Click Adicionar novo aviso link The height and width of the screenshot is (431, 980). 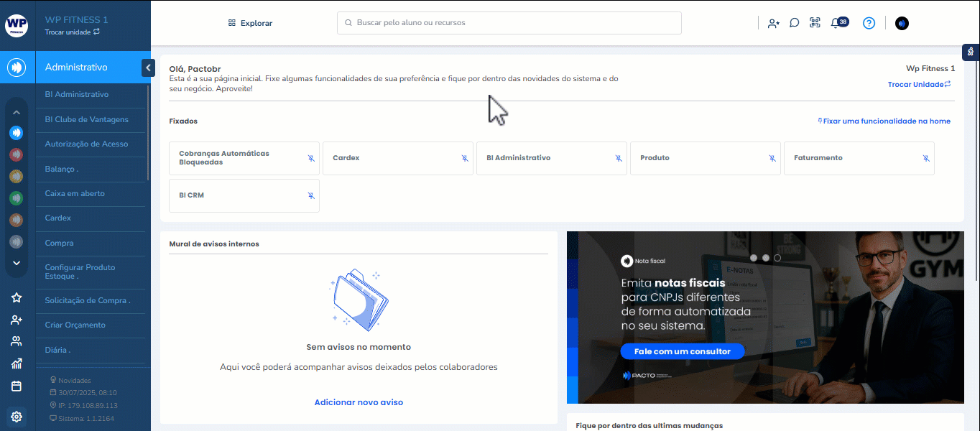point(359,402)
